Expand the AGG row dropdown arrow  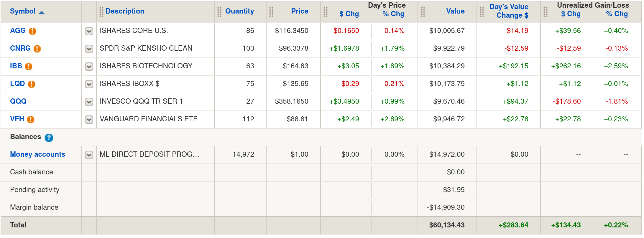(x=89, y=31)
